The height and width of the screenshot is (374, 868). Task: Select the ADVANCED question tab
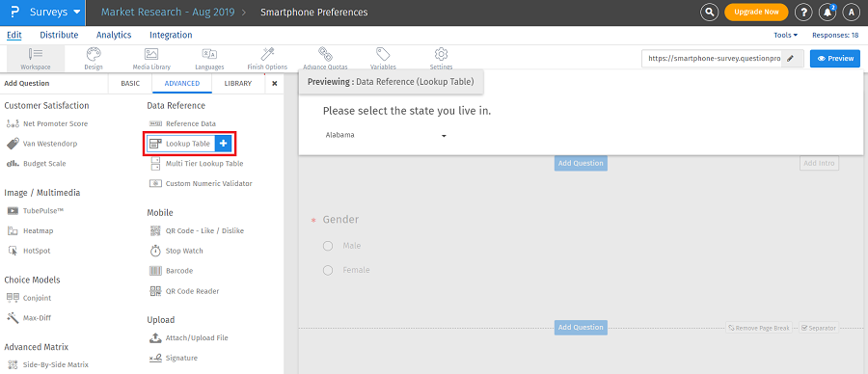(x=181, y=84)
